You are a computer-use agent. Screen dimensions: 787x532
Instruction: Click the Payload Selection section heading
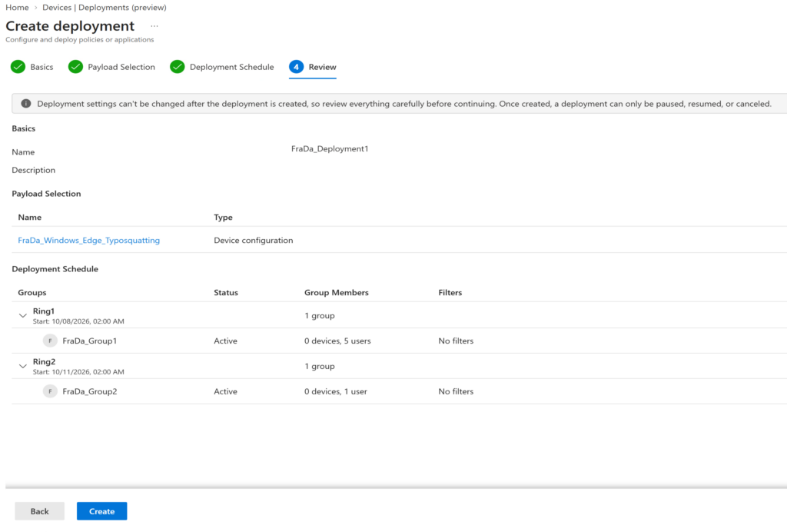coord(46,194)
